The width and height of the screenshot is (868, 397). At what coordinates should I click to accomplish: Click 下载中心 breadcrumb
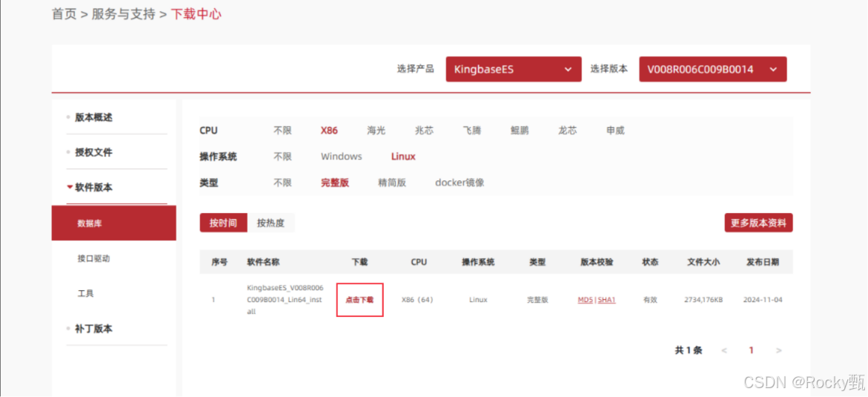[x=196, y=14]
